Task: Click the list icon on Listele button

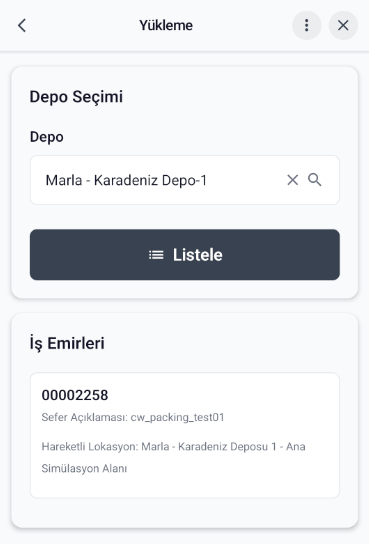Action: pyautogui.click(x=156, y=255)
